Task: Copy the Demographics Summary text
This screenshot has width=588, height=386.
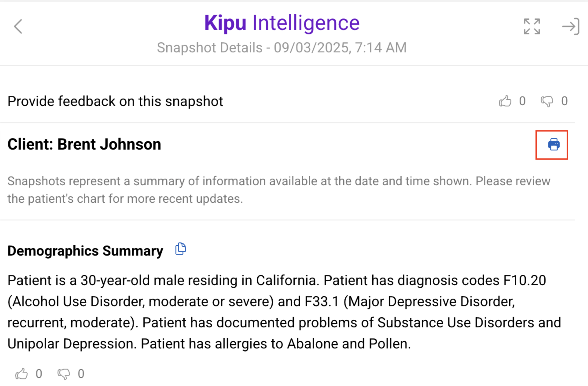Action: coord(180,249)
